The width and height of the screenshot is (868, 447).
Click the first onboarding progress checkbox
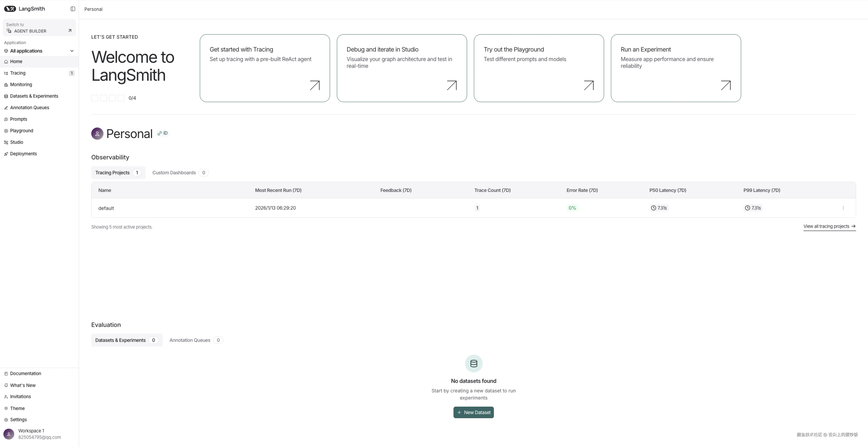pyautogui.click(x=95, y=98)
